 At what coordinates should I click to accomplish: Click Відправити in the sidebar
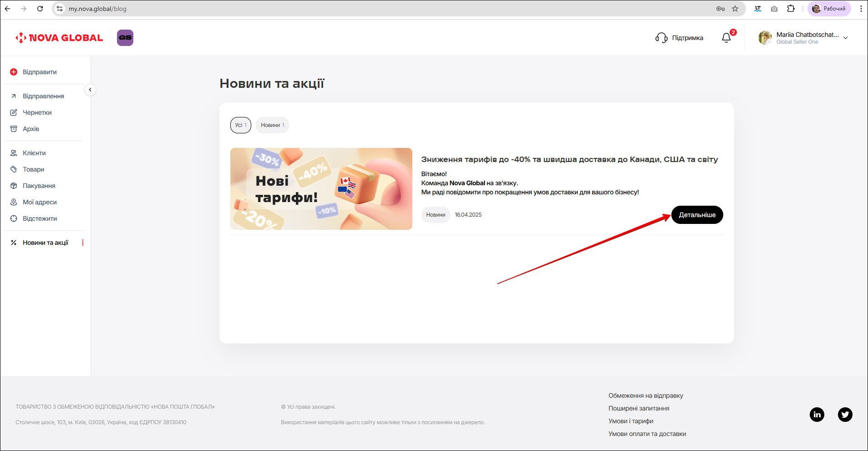click(40, 72)
